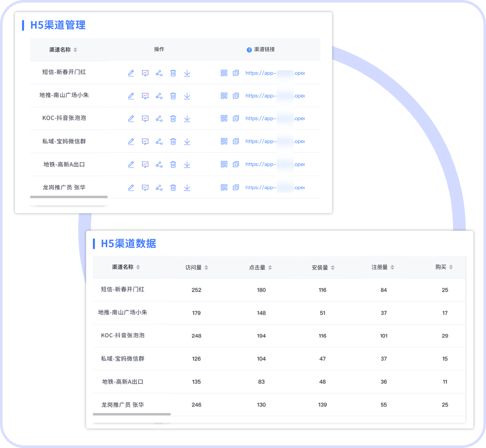
Task: Click horizontal scrollbar under H5渠道管理 table
Action: [x=69, y=197]
